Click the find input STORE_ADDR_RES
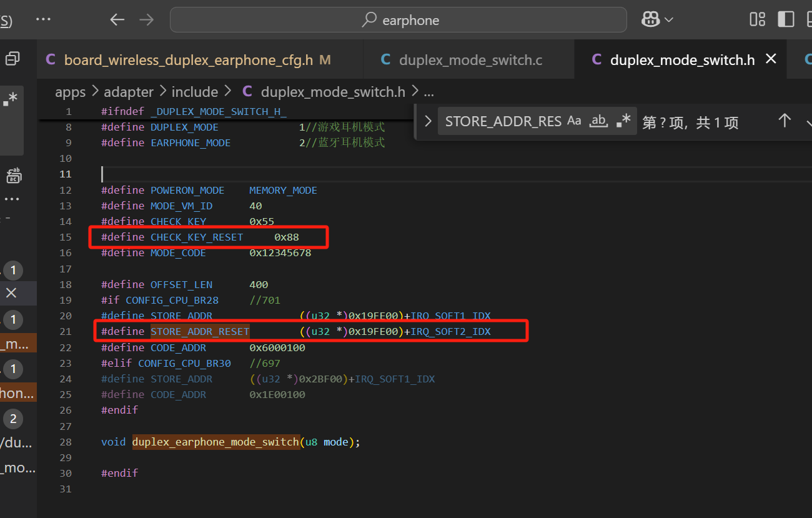 [x=503, y=121]
